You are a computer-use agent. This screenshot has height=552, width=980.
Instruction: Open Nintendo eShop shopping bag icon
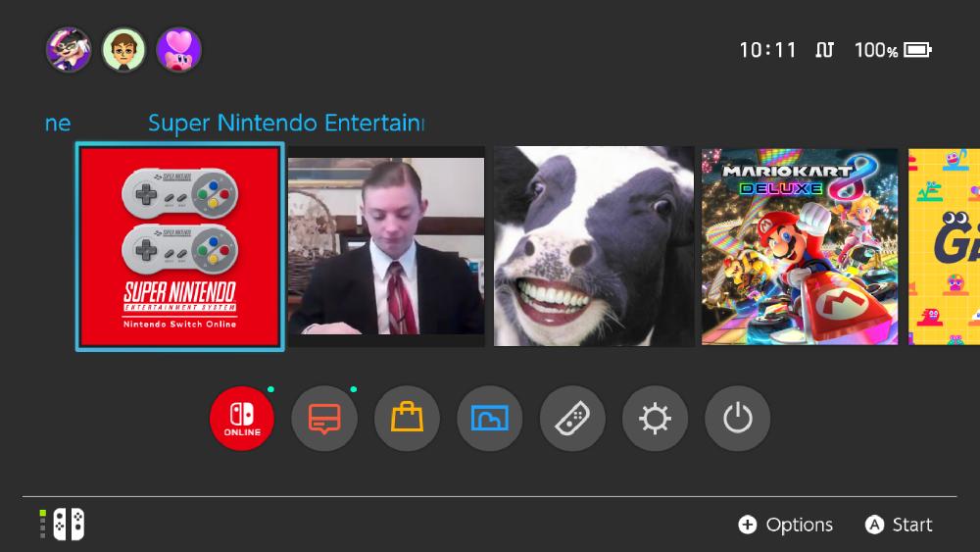pos(407,419)
